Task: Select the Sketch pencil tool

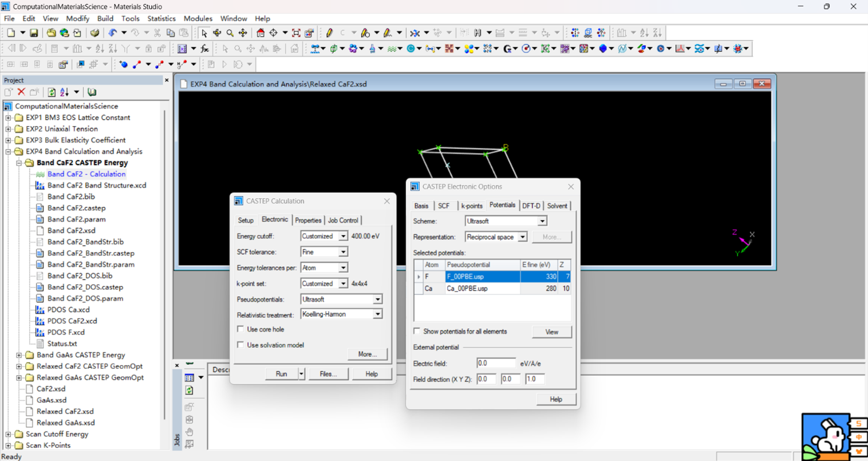Action: [x=329, y=33]
